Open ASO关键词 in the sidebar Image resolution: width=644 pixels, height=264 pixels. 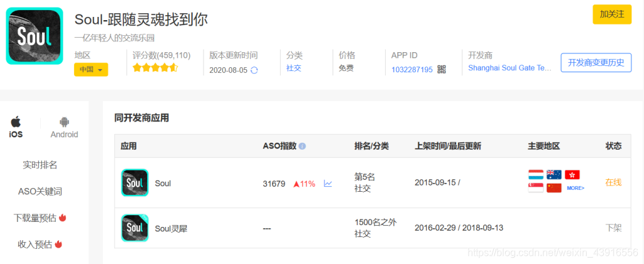coord(40,192)
